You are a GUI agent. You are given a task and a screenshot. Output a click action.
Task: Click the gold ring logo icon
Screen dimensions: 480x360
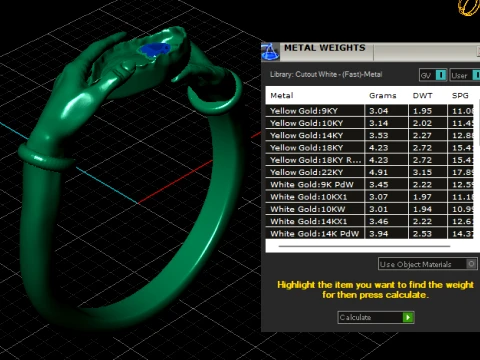[x=469, y=7]
